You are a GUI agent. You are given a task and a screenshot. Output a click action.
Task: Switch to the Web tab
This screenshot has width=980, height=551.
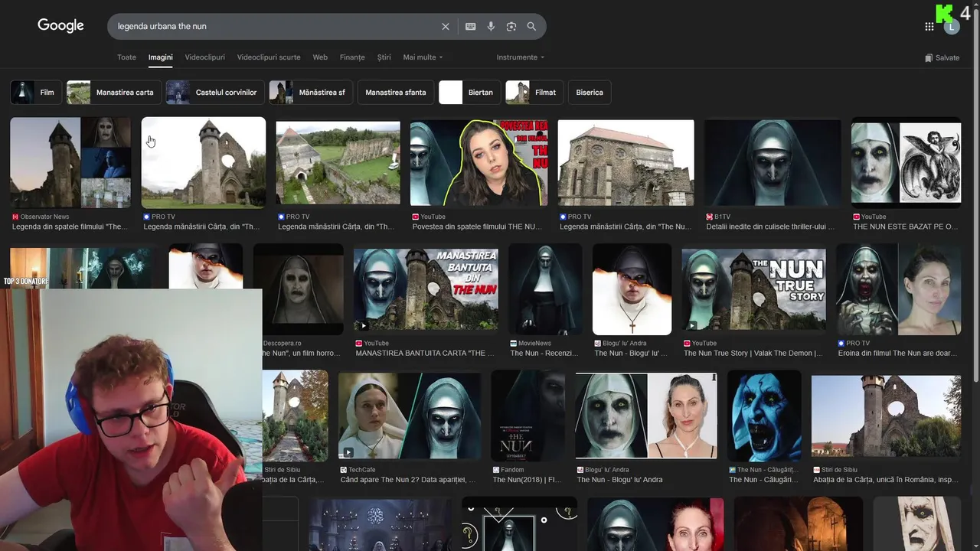[320, 57]
